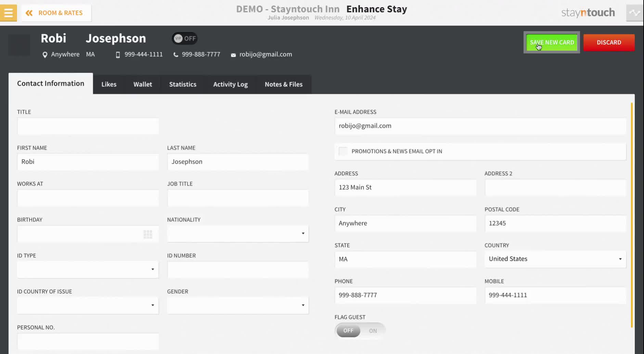Click header mobile number 999-444-1111
The image size is (644, 354).
pos(143,54)
